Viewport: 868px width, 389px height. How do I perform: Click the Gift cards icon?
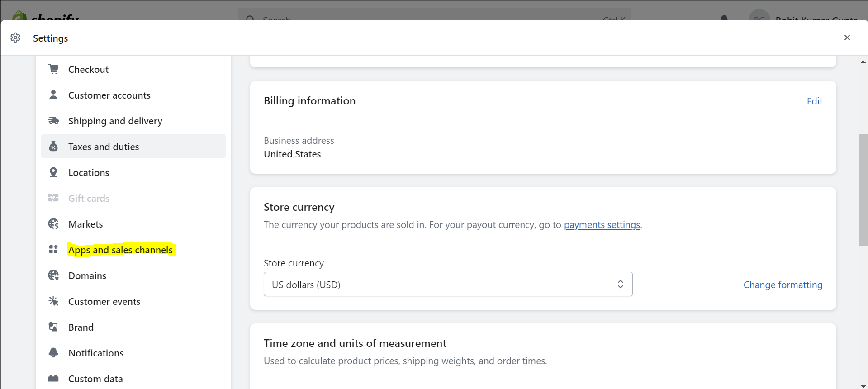pyautogui.click(x=53, y=198)
